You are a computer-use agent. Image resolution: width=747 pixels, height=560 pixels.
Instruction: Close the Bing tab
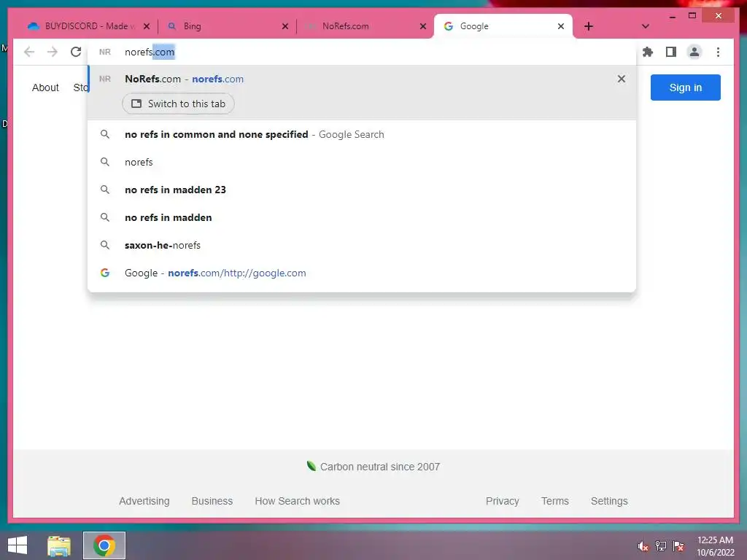285,26
